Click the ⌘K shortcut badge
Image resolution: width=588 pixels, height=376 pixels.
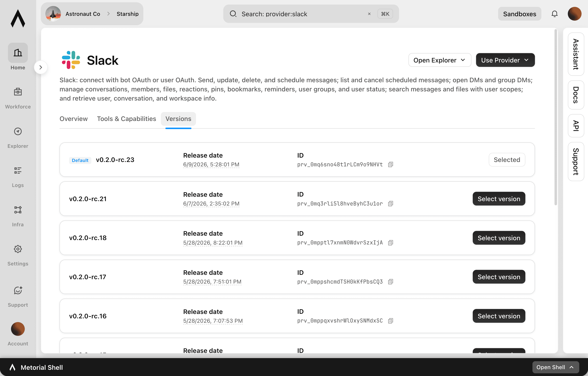coord(385,14)
